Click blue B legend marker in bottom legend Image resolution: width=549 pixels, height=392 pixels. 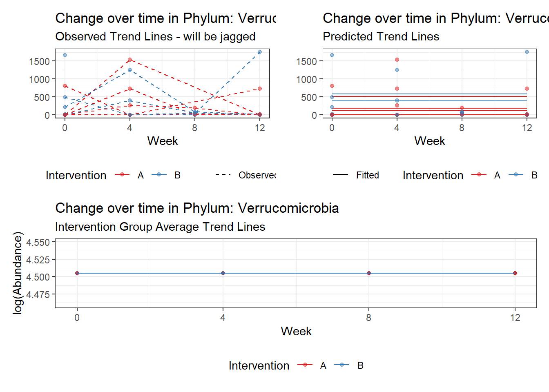(x=342, y=365)
